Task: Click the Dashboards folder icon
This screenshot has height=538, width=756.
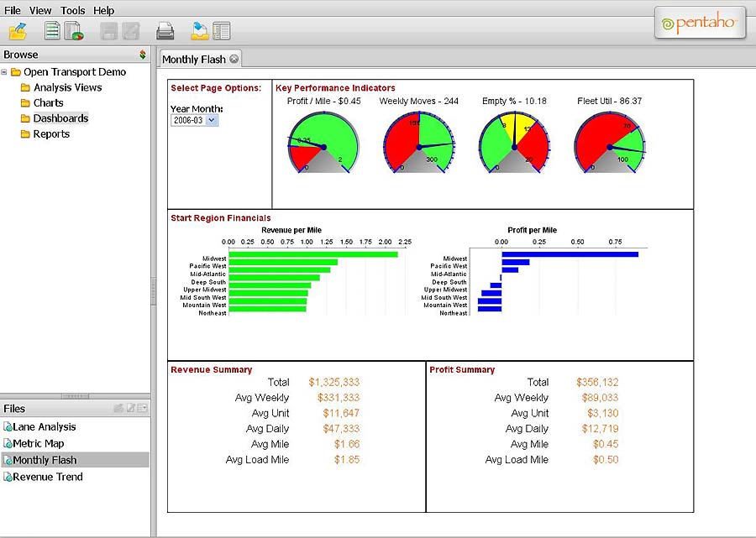Action: pos(25,118)
